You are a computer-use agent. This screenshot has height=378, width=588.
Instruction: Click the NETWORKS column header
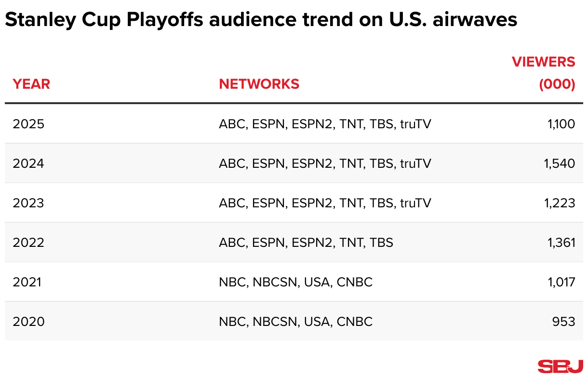click(259, 84)
